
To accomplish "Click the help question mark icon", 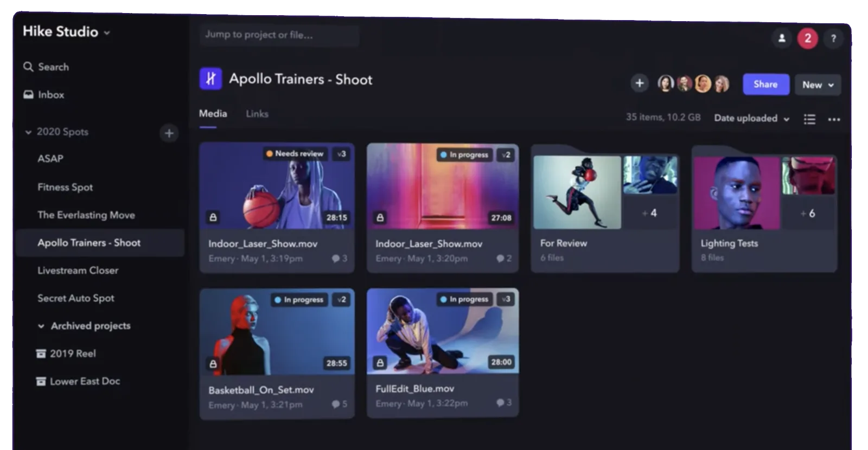I will (833, 38).
